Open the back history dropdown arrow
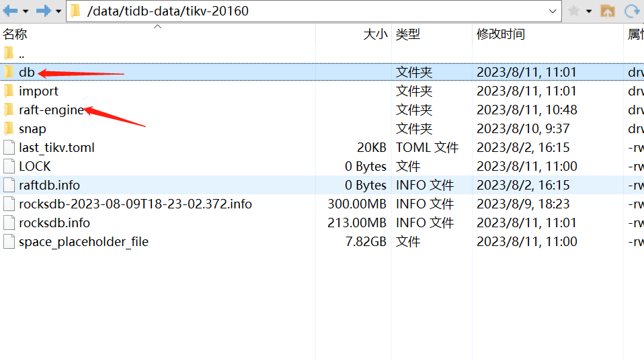Screen dimensions: 644x361 click(x=26, y=11)
